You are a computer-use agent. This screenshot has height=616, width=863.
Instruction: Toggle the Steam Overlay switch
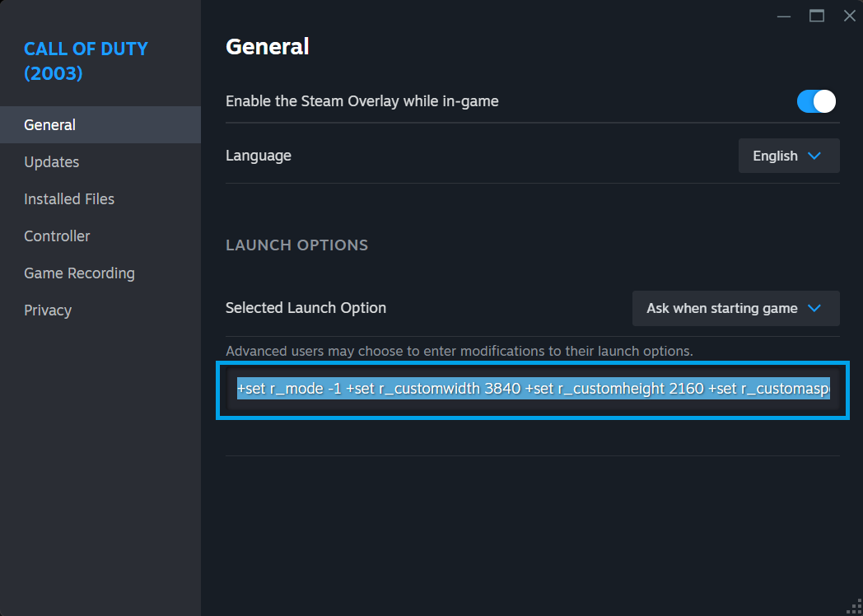pos(816,101)
